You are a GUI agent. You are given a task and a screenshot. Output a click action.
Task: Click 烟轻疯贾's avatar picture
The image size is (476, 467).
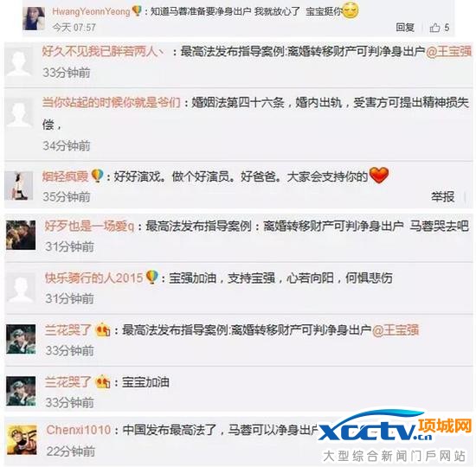pyautogui.click(x=18, y=185)
